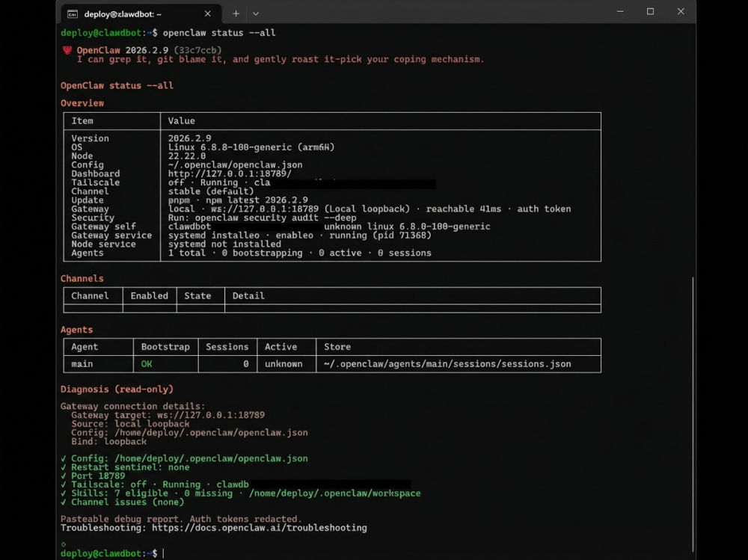The image size is (748, 560).
Task: Click the 'Store' column header
Action: coord(337,347)
